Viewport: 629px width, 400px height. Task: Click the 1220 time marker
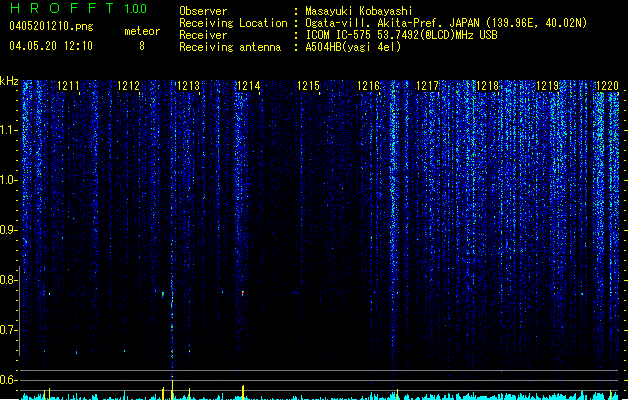tap(607, 86)
